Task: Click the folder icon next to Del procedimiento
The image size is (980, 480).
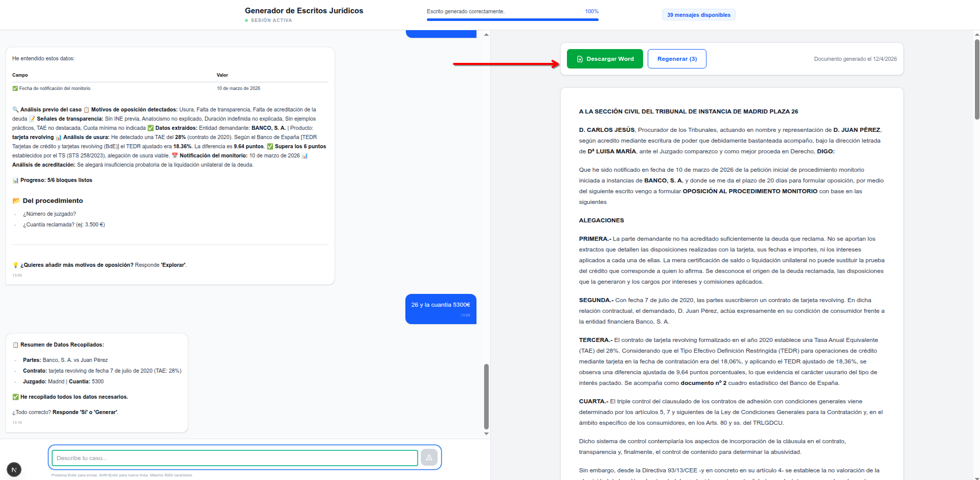Action: click(x=16, y=200)
